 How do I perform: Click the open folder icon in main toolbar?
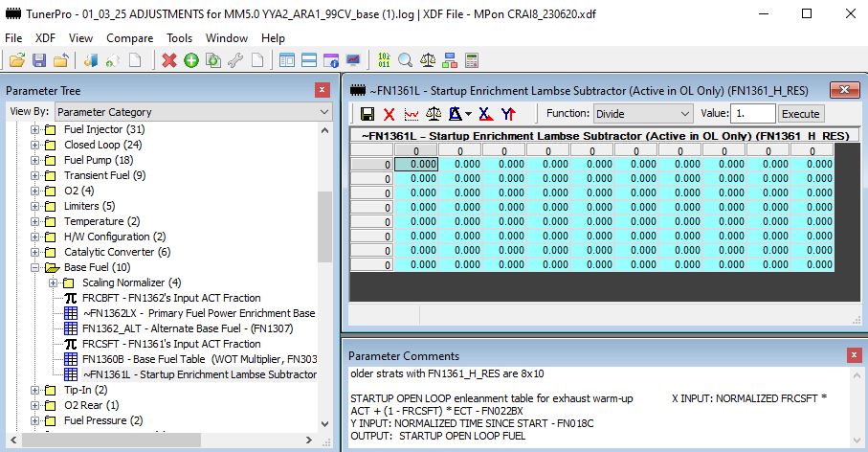tap(17, 60)
